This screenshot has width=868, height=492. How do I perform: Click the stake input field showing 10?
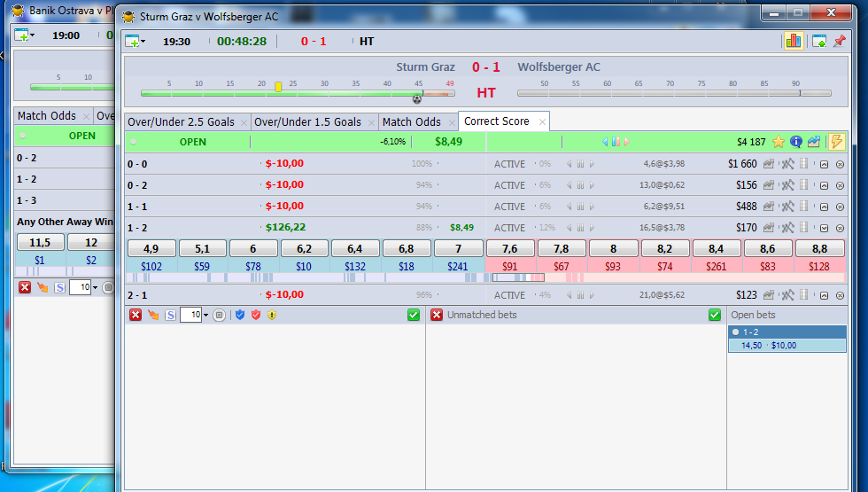tap(190, 315)
